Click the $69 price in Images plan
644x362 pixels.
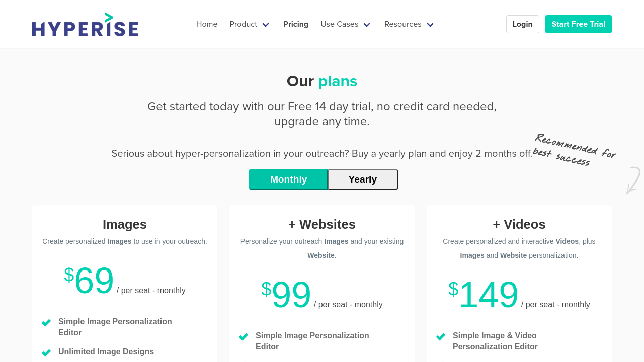click(90, 281)
